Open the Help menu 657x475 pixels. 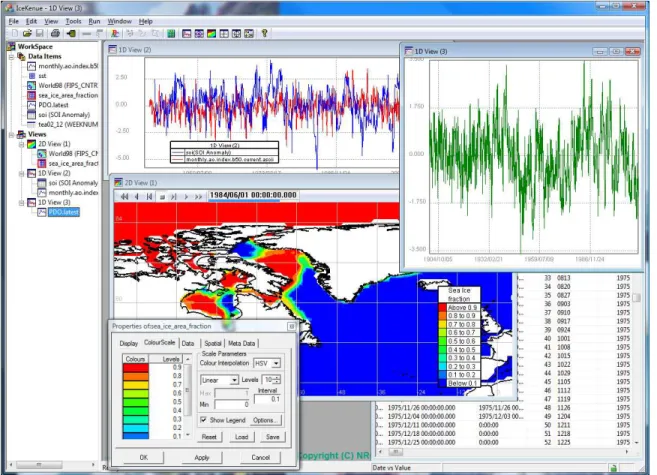click(x=146, y=21)
